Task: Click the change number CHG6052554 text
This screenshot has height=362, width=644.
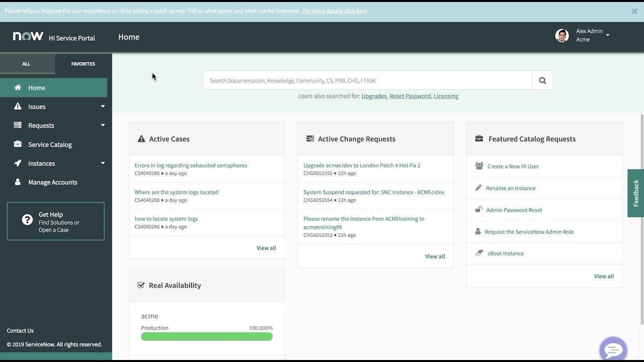Action: click(x=318, y=200)
